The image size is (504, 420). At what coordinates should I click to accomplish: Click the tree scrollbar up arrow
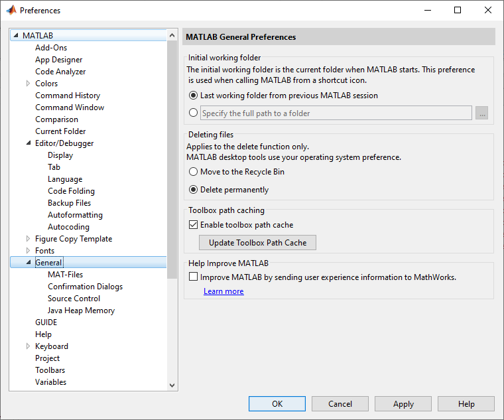point(172,35)
